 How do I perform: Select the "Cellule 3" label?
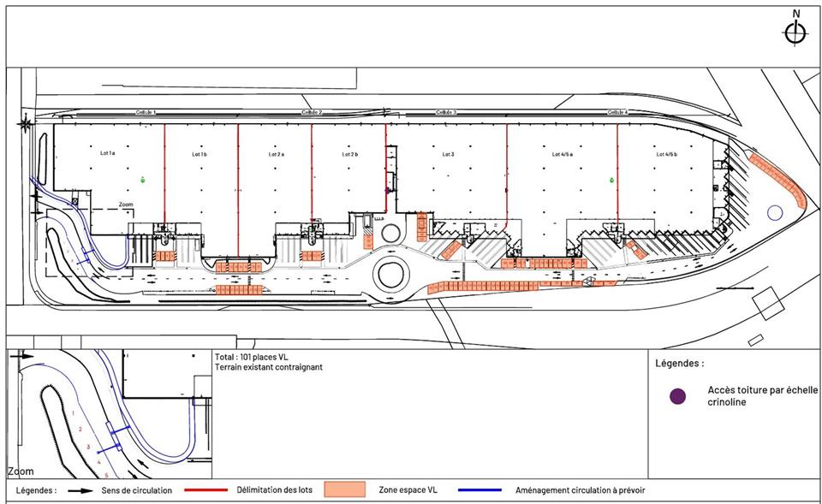point(446,113)
